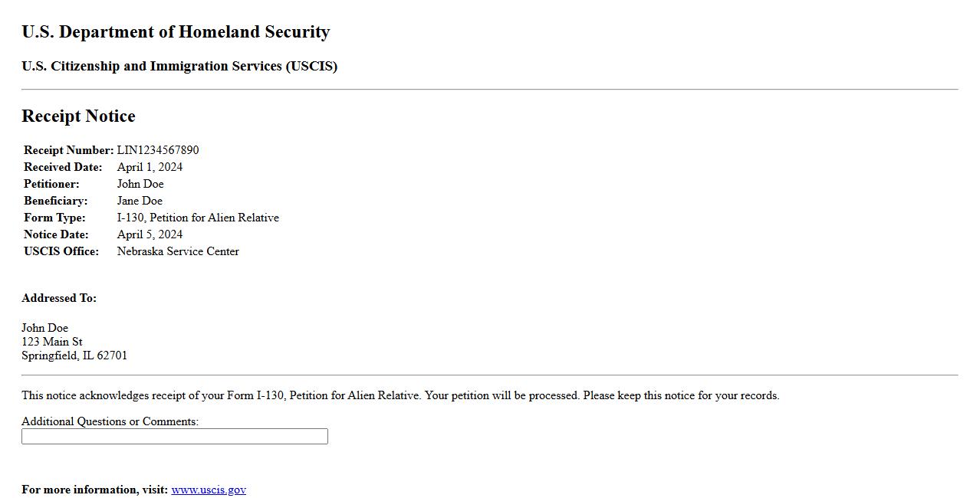Screen dimensions: 980x498
Task: Click the beneficiary name Jane Doe
Action: click(140, 201)
